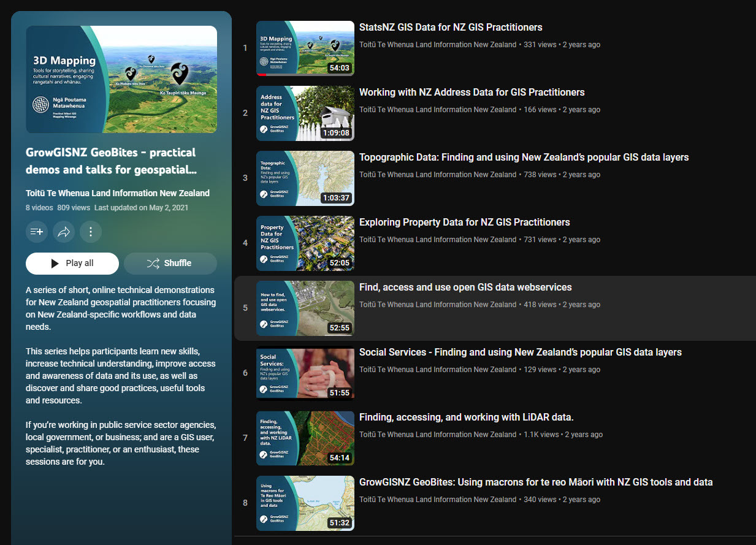Screen dimensions: 756x545
Task: Open channel name under the Exploring Property Data video
Action: point(438,240)
